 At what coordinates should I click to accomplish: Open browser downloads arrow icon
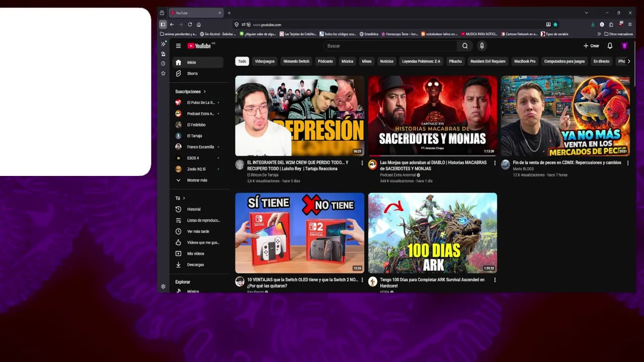(x=593, y=24)
